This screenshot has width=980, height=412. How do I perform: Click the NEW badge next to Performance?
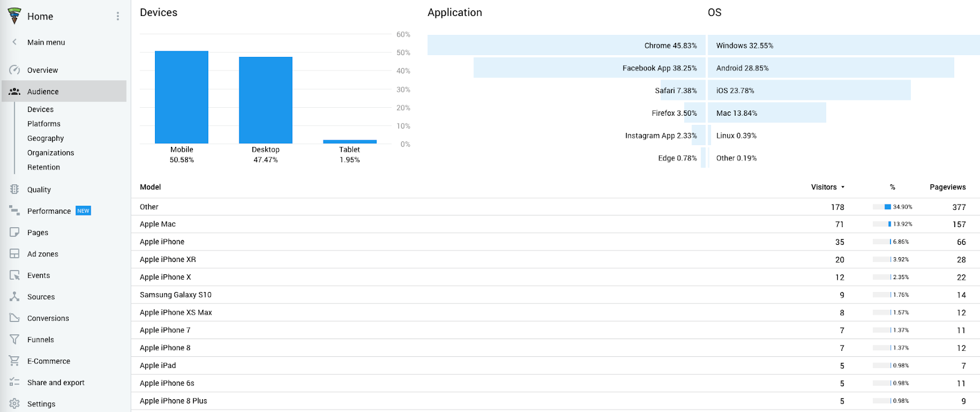coord(83,211)
